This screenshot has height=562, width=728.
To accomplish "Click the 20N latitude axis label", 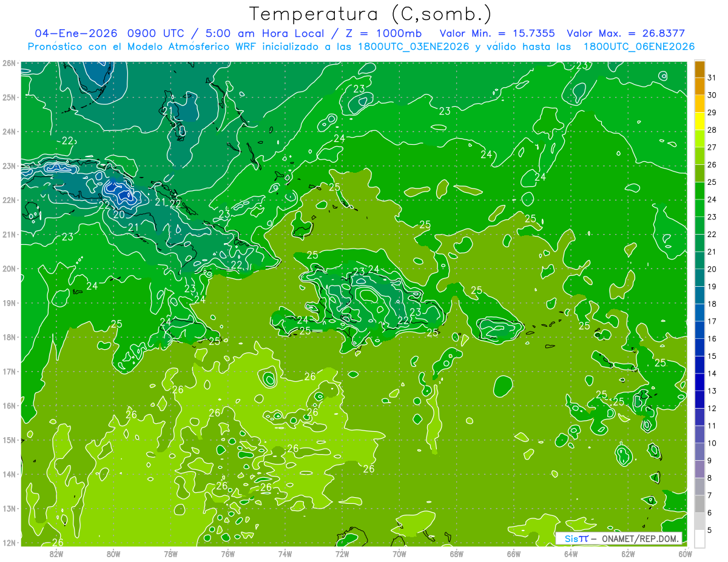I will pyautogui.click(x=9, y=269).
